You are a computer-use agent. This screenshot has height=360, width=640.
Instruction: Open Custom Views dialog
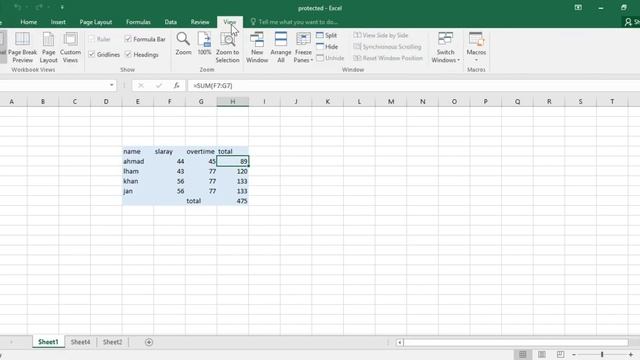pyautogui.click(x=70, y=47)
